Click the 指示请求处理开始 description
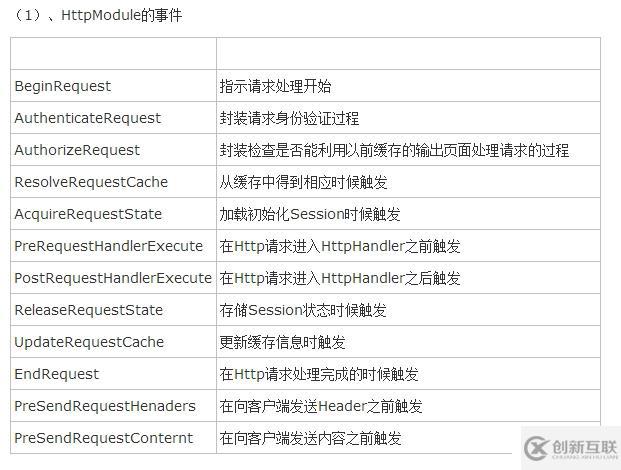 (275, 86)
